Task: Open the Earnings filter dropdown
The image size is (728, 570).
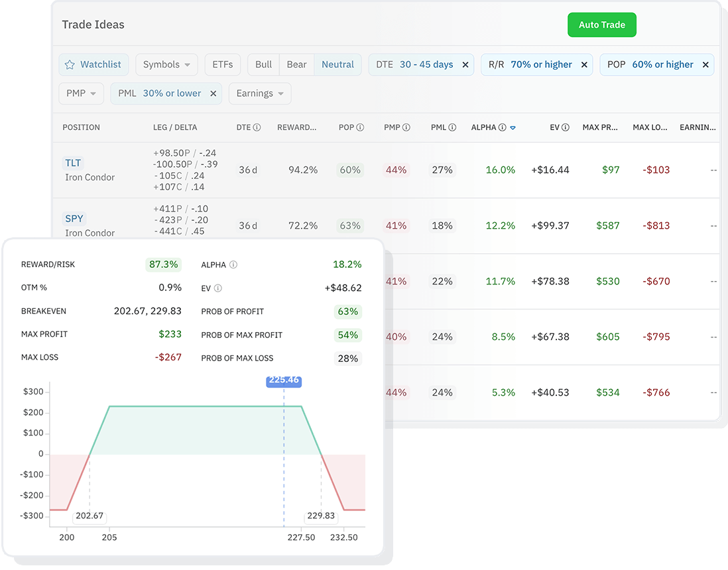Action: [259, 93]
